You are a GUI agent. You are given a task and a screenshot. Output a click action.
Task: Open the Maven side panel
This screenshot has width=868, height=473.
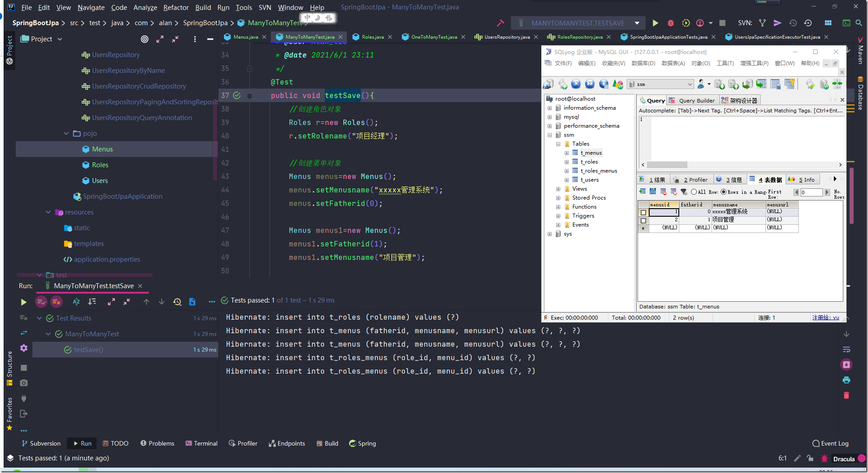(860, 50)
